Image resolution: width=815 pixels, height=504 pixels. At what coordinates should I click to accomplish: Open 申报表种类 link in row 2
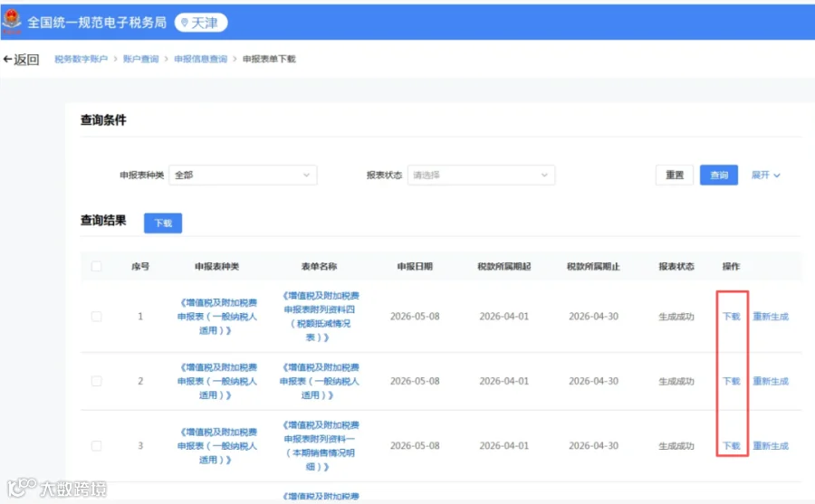click(x=216, y=381)
